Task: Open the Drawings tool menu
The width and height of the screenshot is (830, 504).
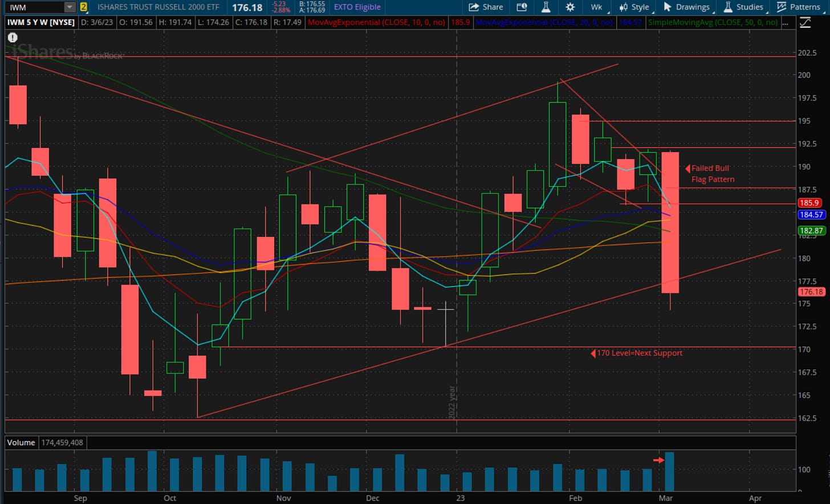Action: pyautogui.click(x=686, y=7)
